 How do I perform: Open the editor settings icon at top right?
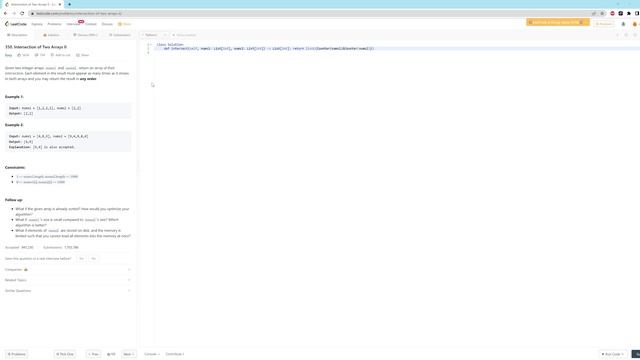[626, 35]
